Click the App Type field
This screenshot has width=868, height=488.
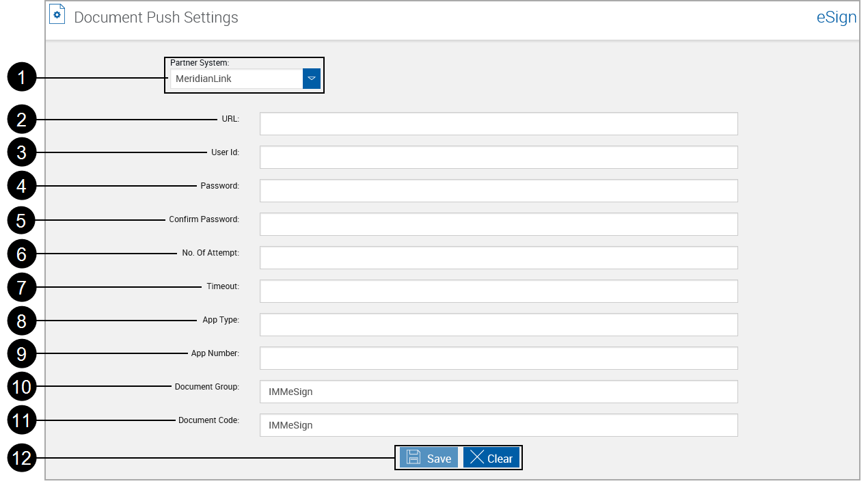(x=498, y=324)
